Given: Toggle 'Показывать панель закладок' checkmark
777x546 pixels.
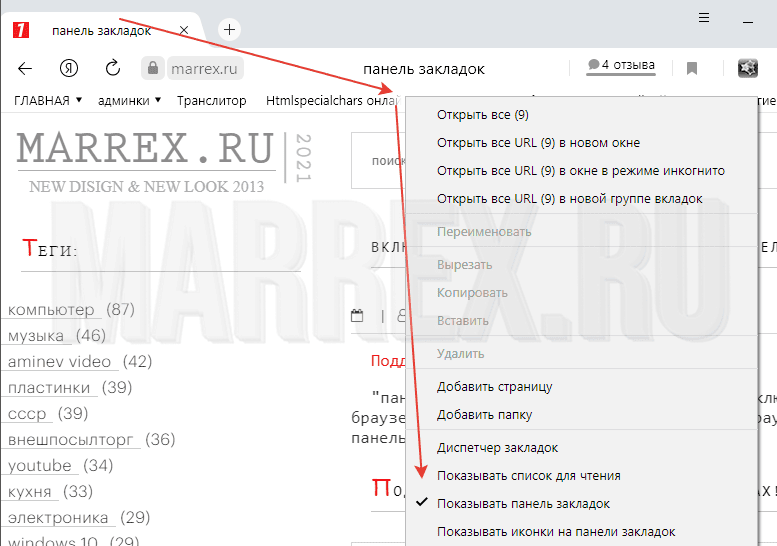Looking at the screenshot, I should point(582,503).
